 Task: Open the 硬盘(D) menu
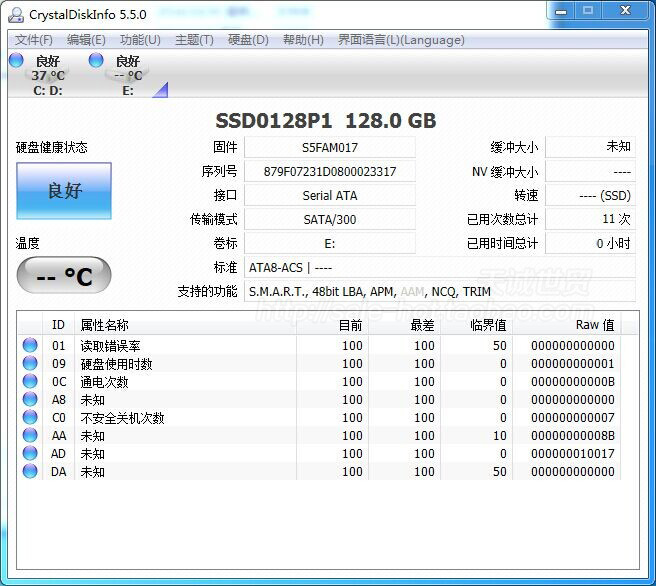248,40
